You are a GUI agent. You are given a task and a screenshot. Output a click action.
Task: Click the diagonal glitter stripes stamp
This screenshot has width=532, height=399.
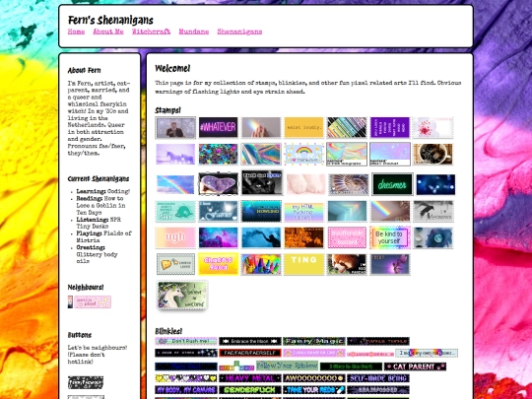click(347, 127)
